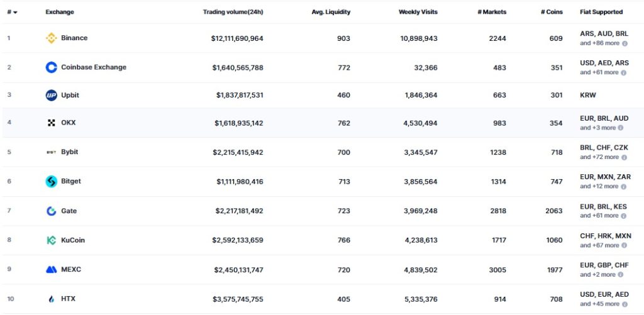The height and width of the screenshot is (315, 644).
Task: Click Coinbase volume $1,640,565,788
Action: click(238, 67)
